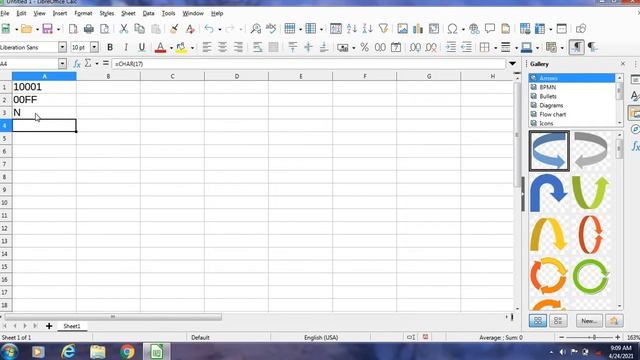Apply red Font Color swatch
640x360 pixels.
pyautogui.click(x=160, y=47)
